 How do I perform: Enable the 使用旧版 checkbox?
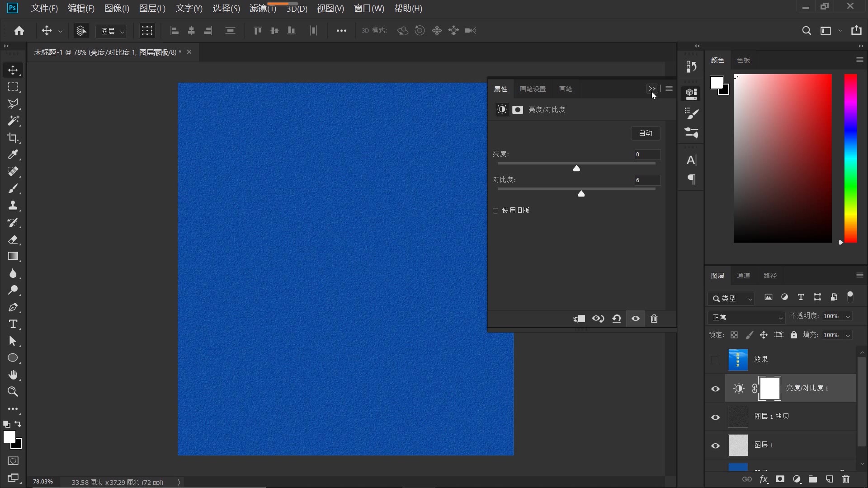(495, 211)
